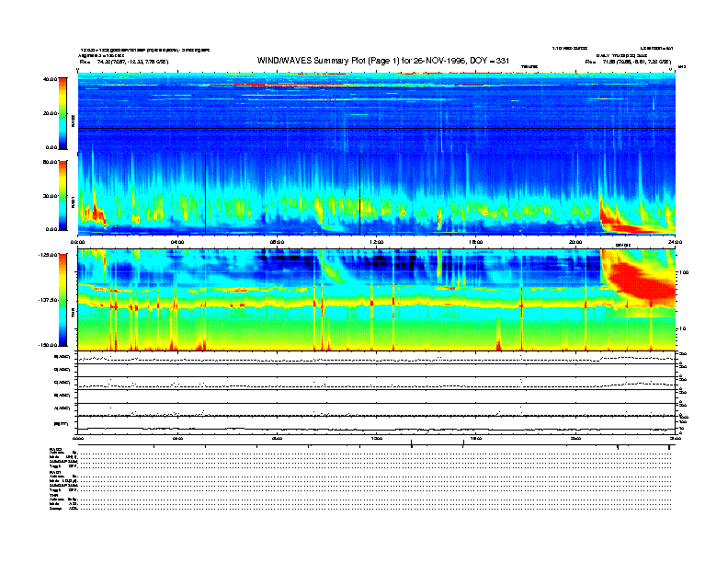
Task: Click the black vertical marker near 05:00 in RAD1
Action: coord(205,194)
